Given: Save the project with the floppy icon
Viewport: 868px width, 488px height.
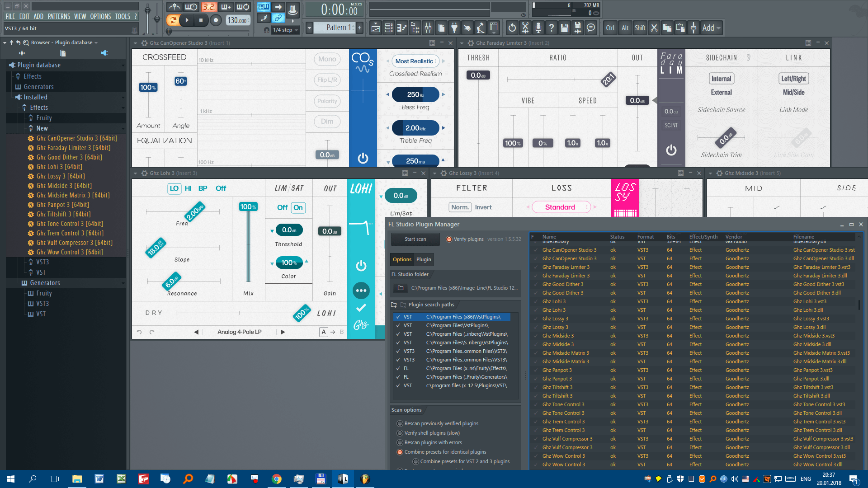Looking at the screenshot, I should 564,28.
